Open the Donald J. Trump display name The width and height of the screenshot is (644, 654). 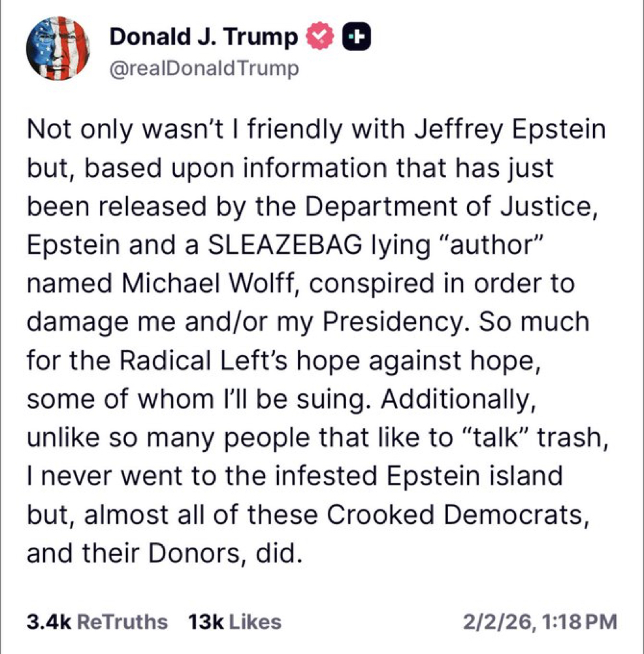203,37
